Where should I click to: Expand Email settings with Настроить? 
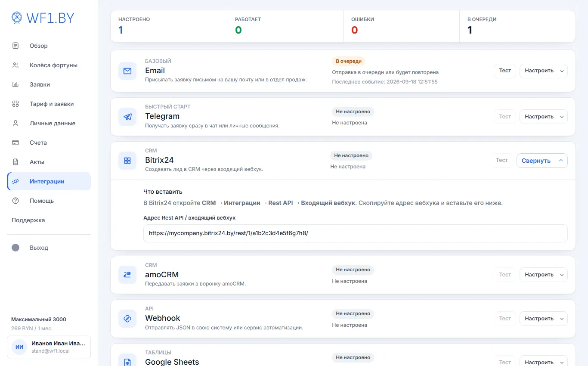[x=543, y=71]
